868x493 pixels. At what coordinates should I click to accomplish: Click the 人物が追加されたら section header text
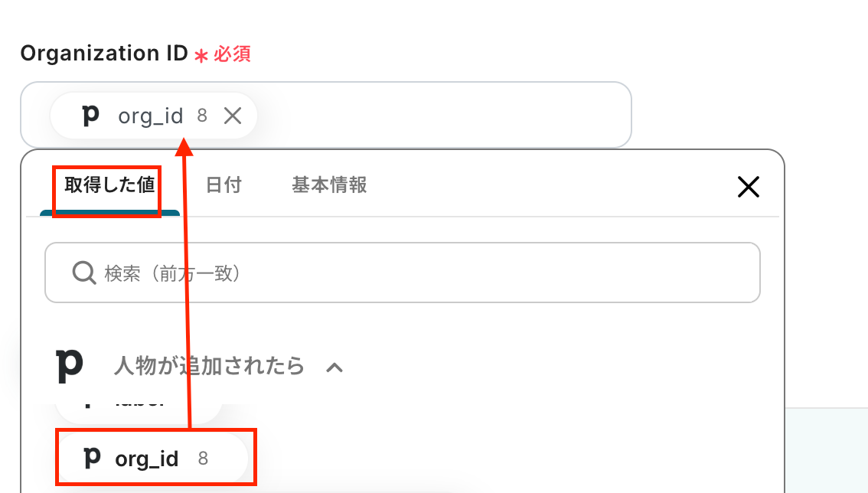(x=209, y=366)
